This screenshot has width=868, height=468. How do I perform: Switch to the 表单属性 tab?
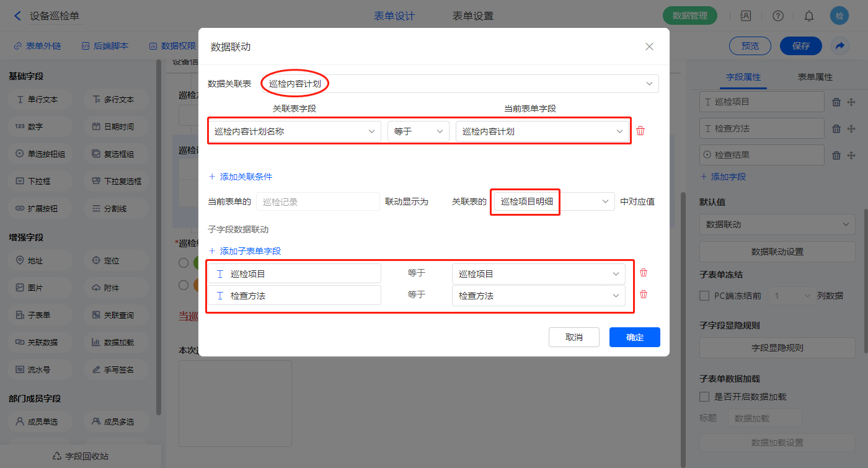pos(815,77)
